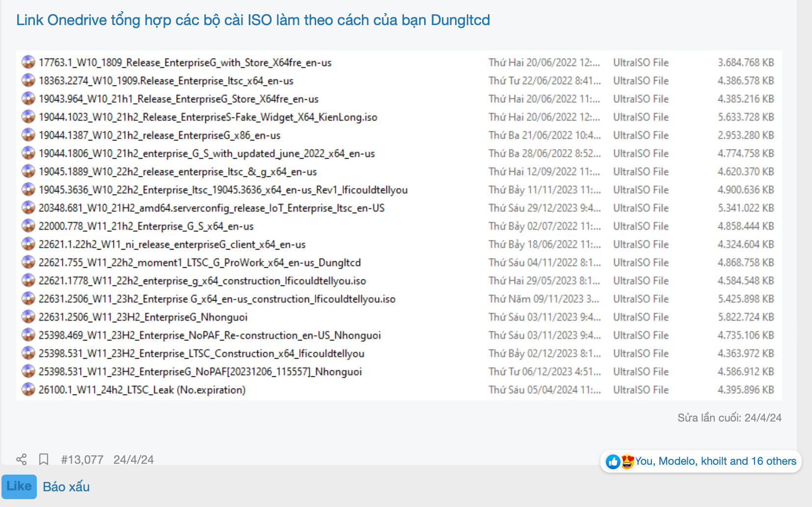Click the heart-eyes emoji reaction icon

coord(627,461)
